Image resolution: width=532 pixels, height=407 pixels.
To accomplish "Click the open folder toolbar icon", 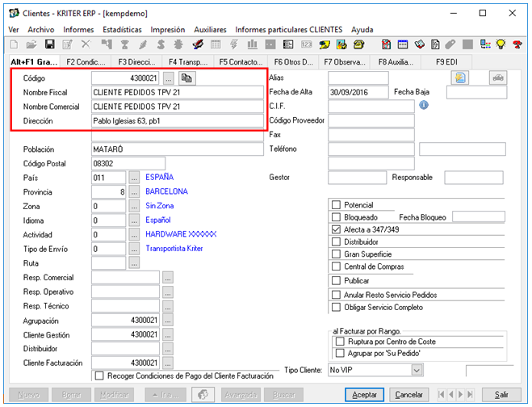I will coord(31,44).
